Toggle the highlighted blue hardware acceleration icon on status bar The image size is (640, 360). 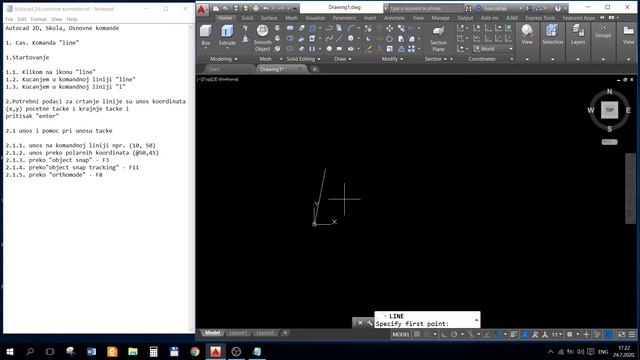click(609, 334)
